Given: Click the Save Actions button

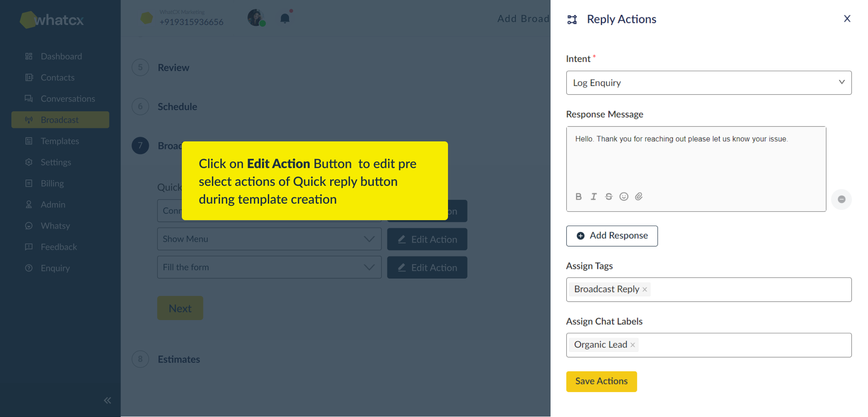Looking at the screenshot, I should coord(601,381).
